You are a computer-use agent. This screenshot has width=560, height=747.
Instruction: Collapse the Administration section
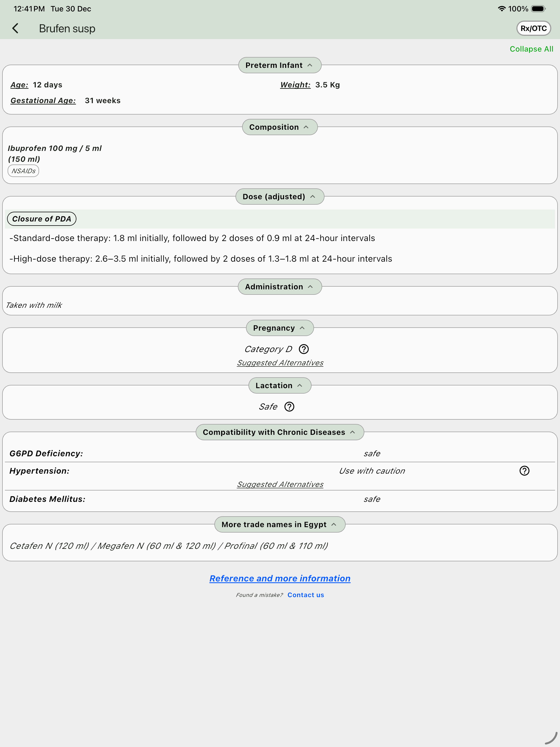coord(279,287)
